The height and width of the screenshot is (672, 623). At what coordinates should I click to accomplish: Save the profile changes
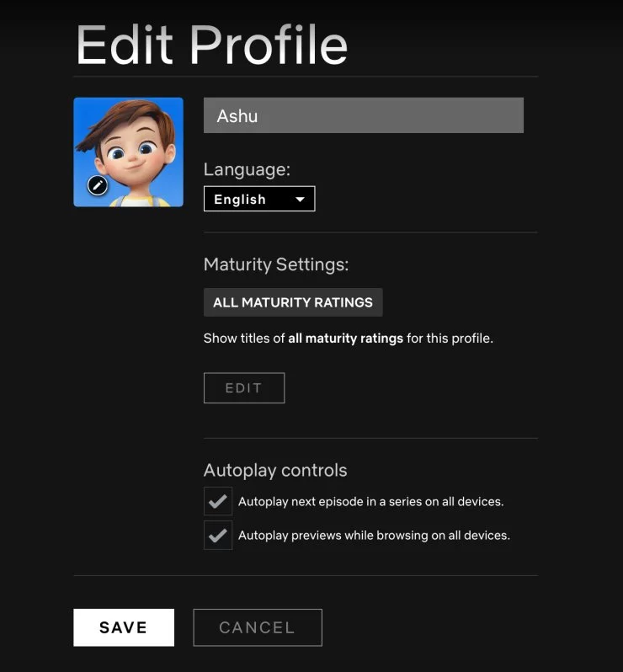coord(124,627)
